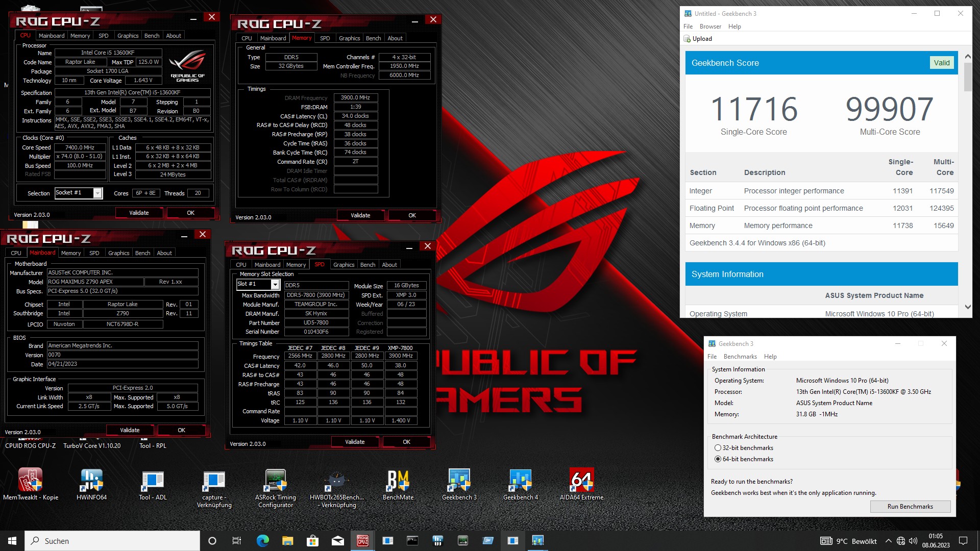The image size is (980, 551).
Task: Open File Explorer from the taskbar
Action: coord(287,541)
